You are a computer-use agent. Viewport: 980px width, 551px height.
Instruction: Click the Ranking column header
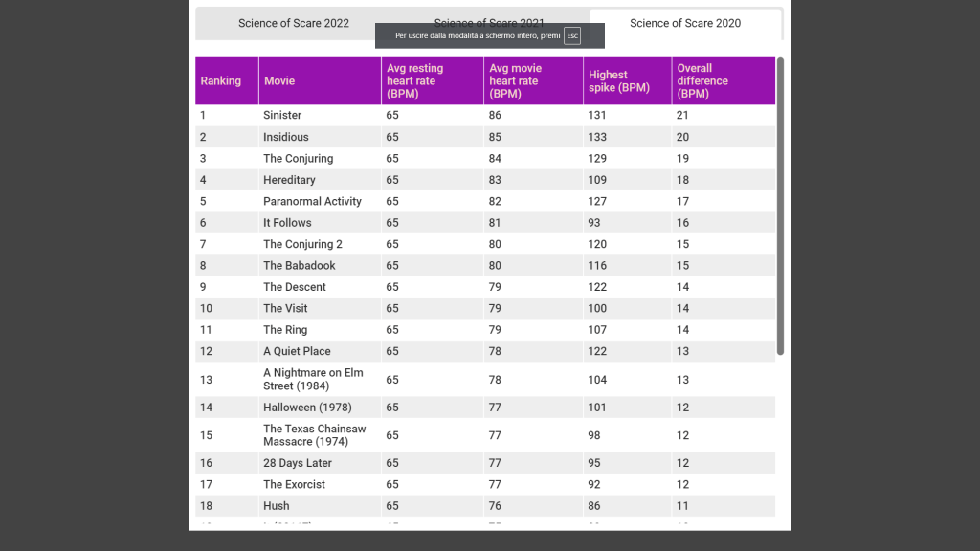coord(221,81)
